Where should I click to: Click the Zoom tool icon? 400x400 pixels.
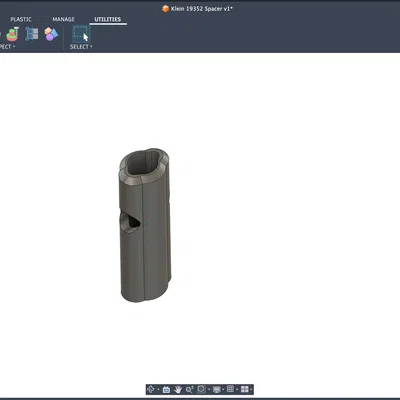coord(190,389)
